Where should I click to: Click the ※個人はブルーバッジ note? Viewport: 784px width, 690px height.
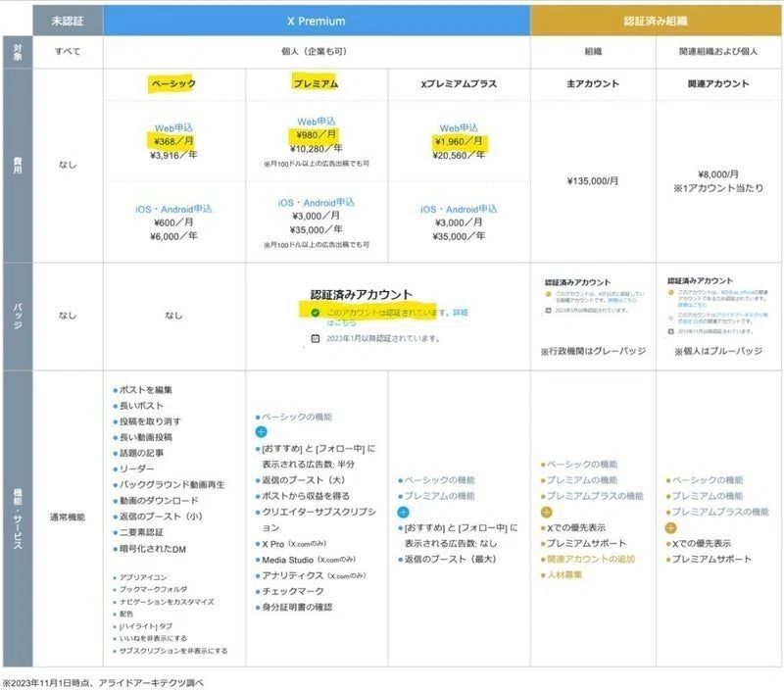pyautogui.click(x=718, y=351)
